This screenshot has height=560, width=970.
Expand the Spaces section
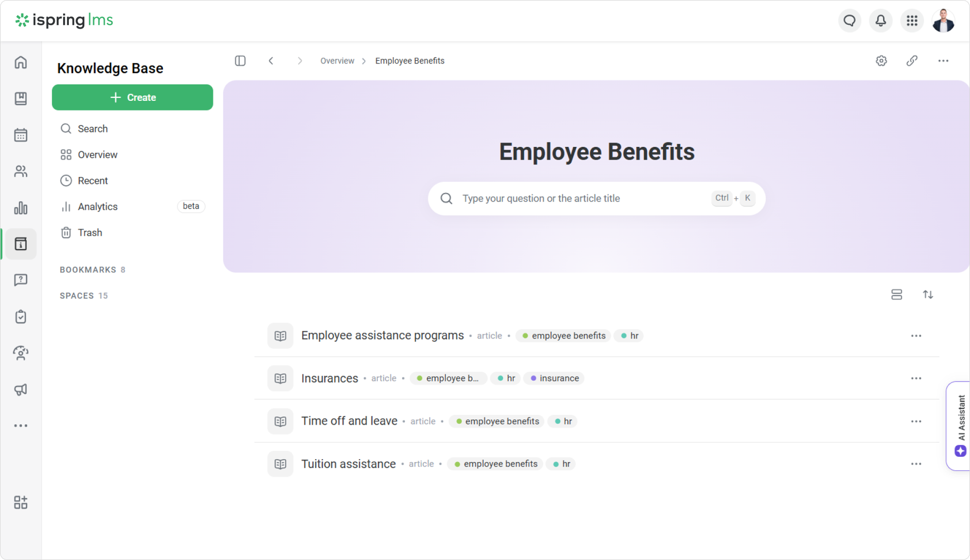click(x=77, y=296)
